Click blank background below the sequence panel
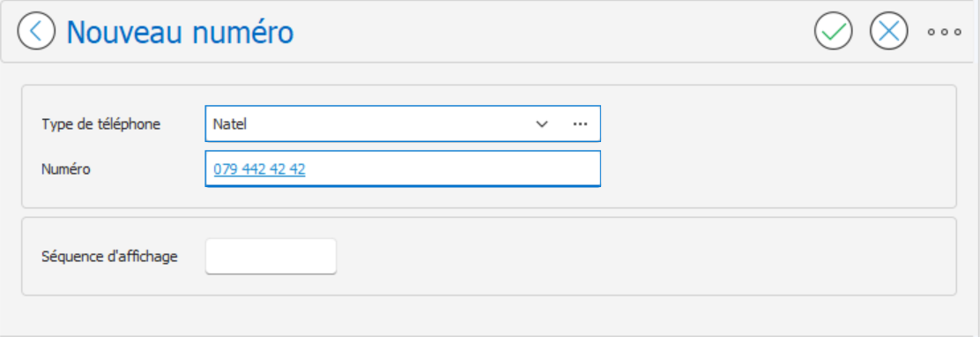This screenshot has height=337, width=980. point(487,314)
